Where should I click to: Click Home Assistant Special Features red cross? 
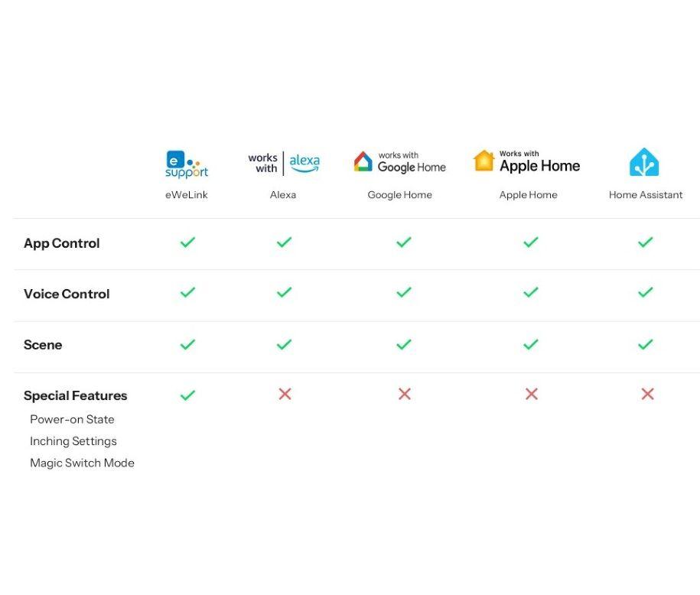[647, 394]
